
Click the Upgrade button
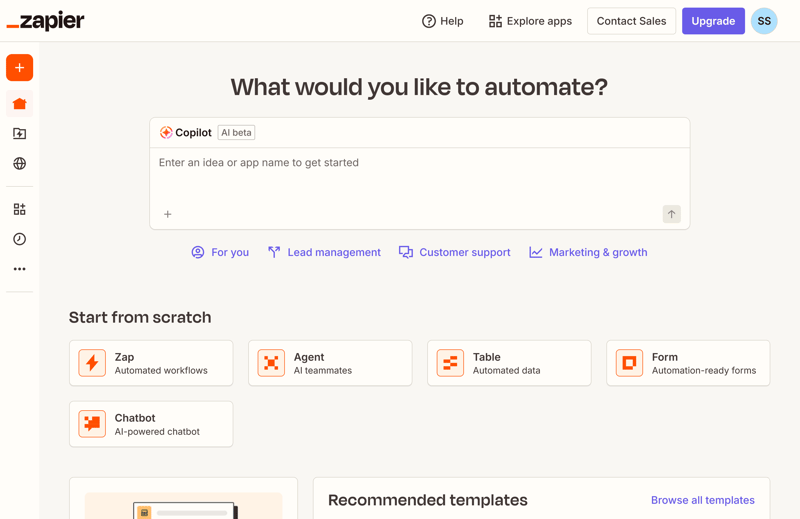[713, 21]
